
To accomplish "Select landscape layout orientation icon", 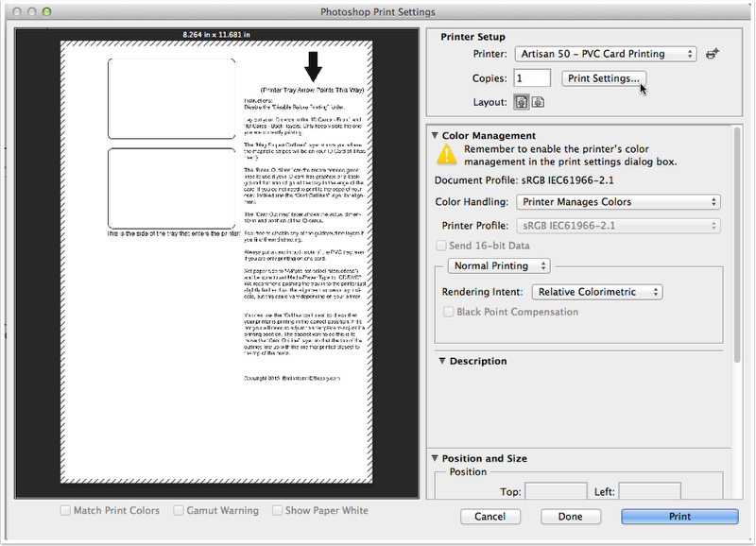I will 538,102.
